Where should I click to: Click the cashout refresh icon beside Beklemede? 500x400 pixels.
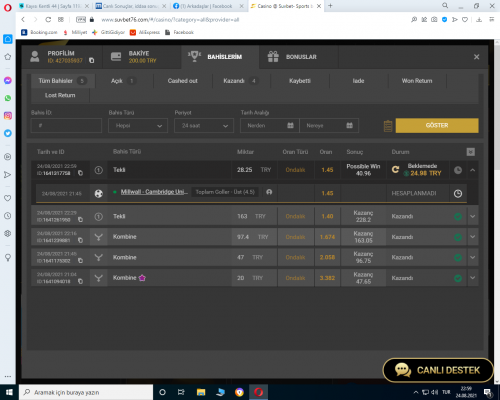pos(395,170)
